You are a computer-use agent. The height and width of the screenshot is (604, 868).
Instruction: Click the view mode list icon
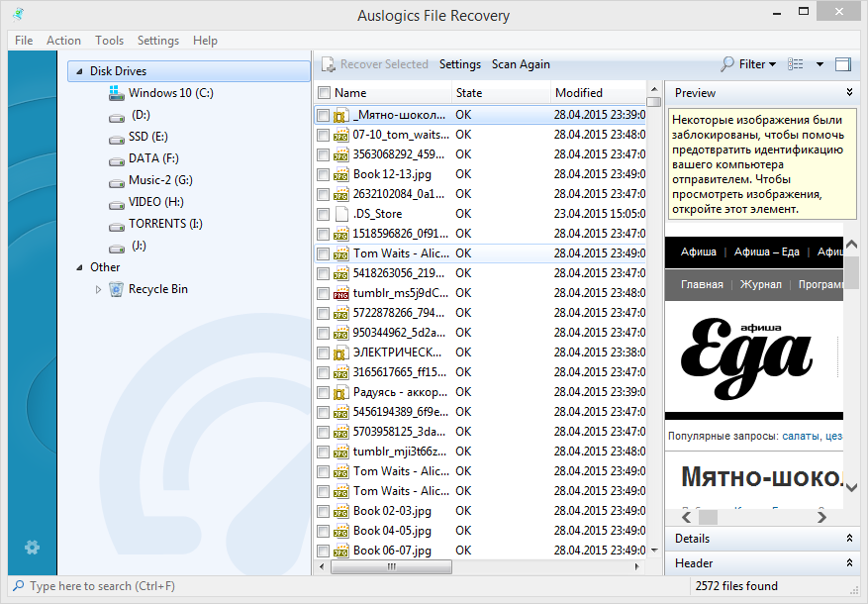[796, 64]
